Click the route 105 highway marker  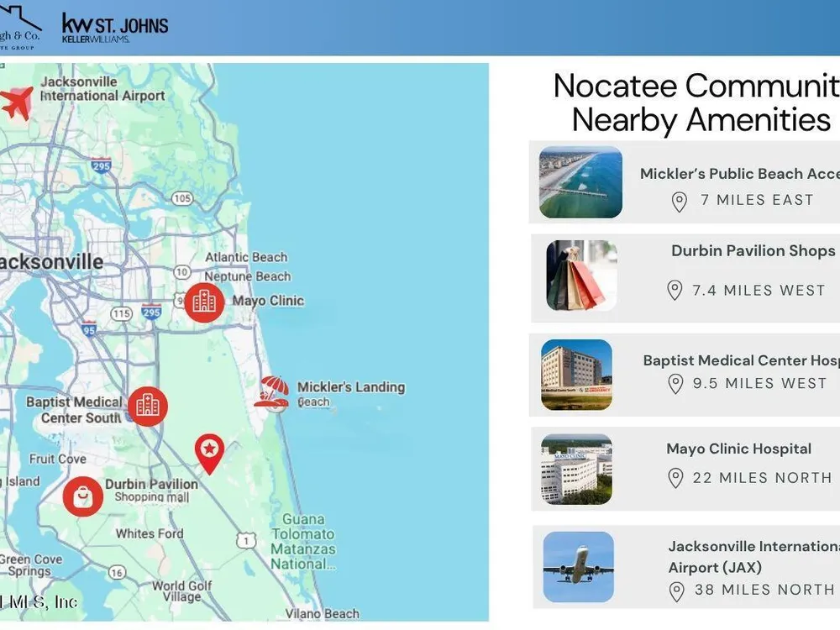click(x=182, y=198)
